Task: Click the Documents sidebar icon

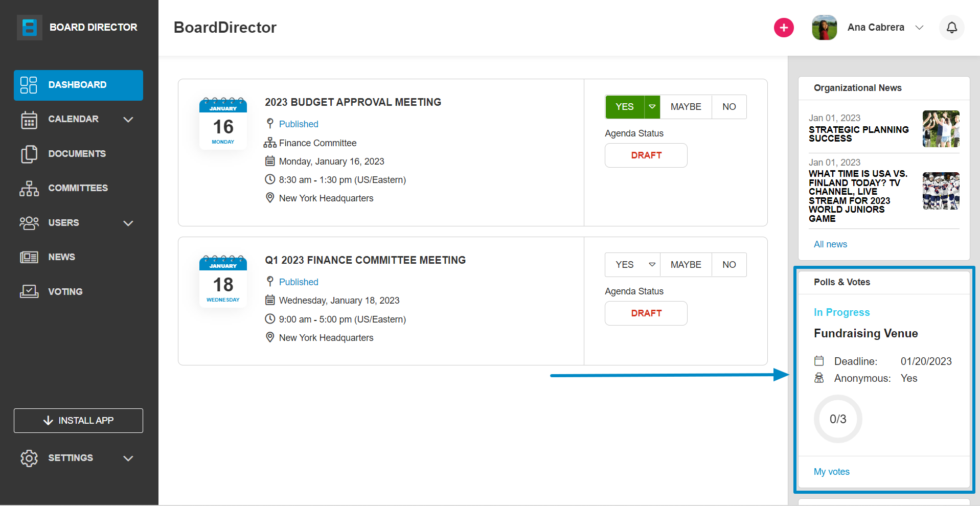Action: click(x=29, y=154)
